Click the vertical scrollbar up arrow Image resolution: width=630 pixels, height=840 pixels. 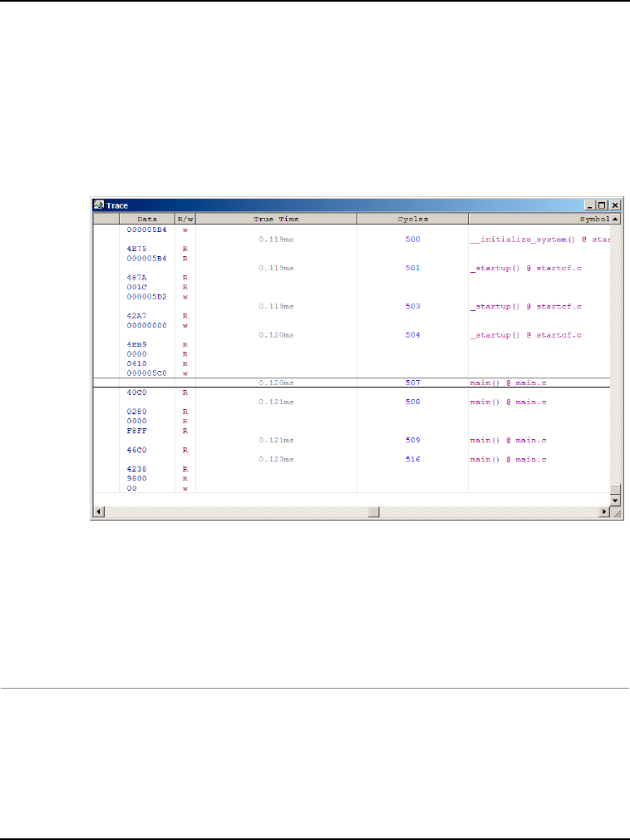click(x=616, y=219)
